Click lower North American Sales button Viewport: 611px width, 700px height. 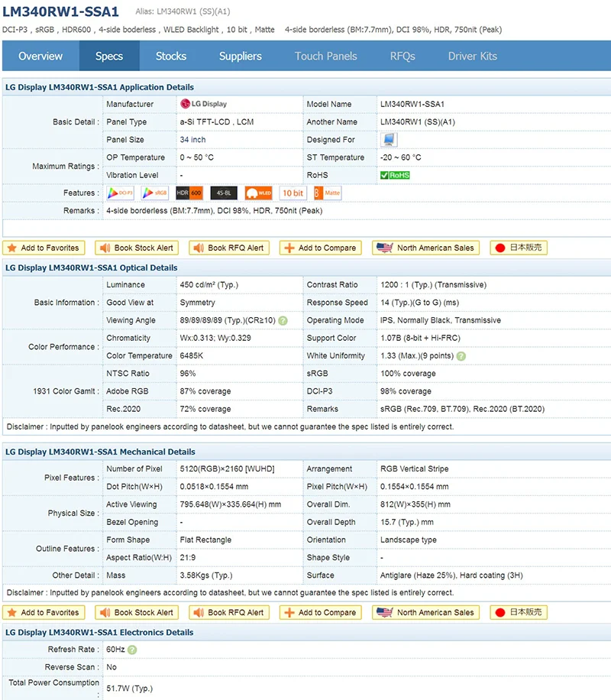(425, 613)
